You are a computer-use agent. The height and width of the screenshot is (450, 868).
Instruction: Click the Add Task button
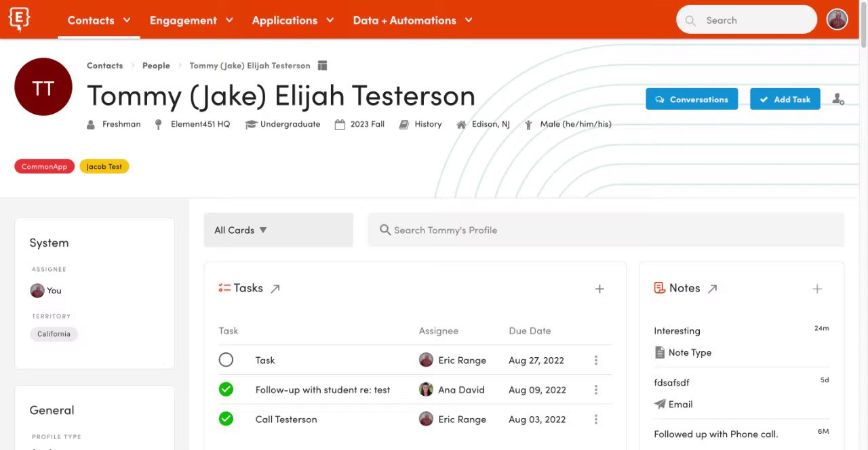pos(785,100)
